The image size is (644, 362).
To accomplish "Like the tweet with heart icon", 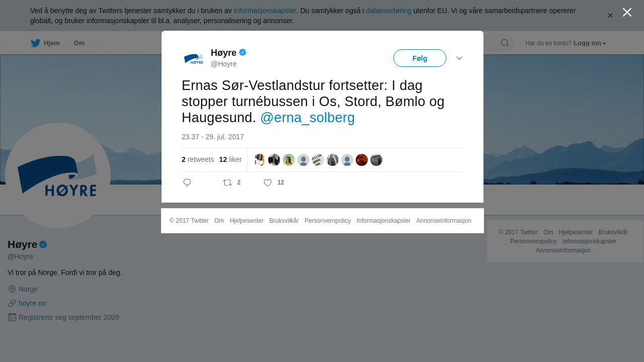I will point(268,183).
